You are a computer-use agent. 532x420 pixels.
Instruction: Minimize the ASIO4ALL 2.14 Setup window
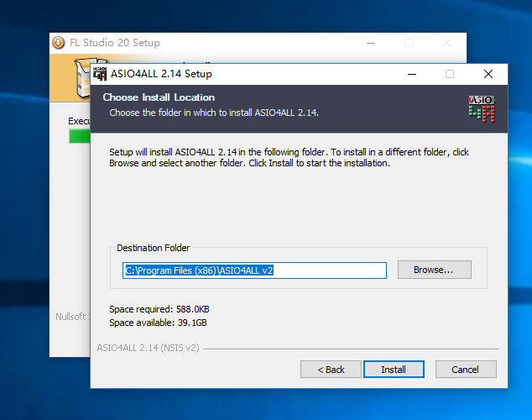(x=412, y=74)
